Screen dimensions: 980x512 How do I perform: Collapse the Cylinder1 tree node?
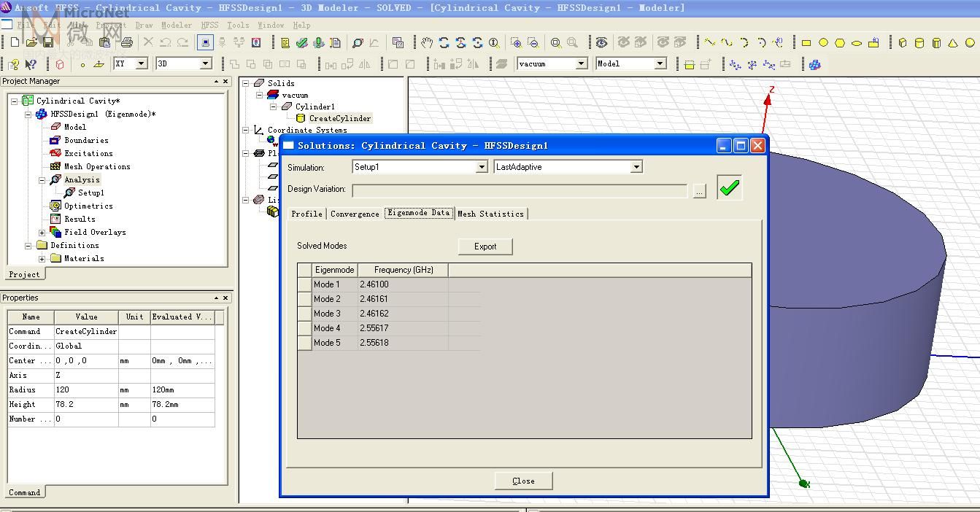click(x=274, y=106)
